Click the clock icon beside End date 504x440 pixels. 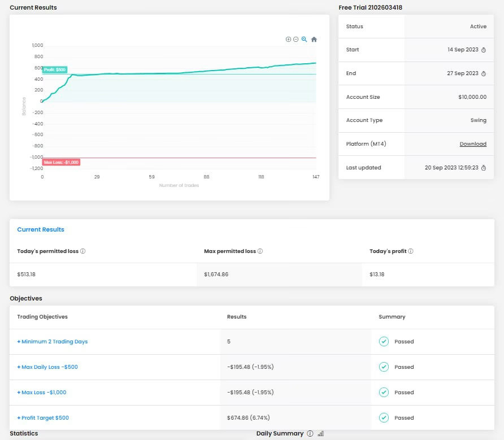[x=484, y=73]
